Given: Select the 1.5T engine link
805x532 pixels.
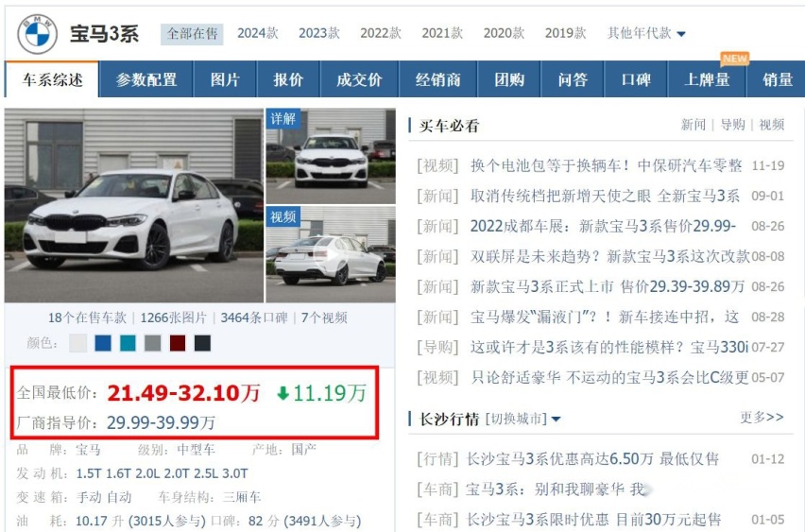Looking at the screenshot, I should tap(89, 473).
